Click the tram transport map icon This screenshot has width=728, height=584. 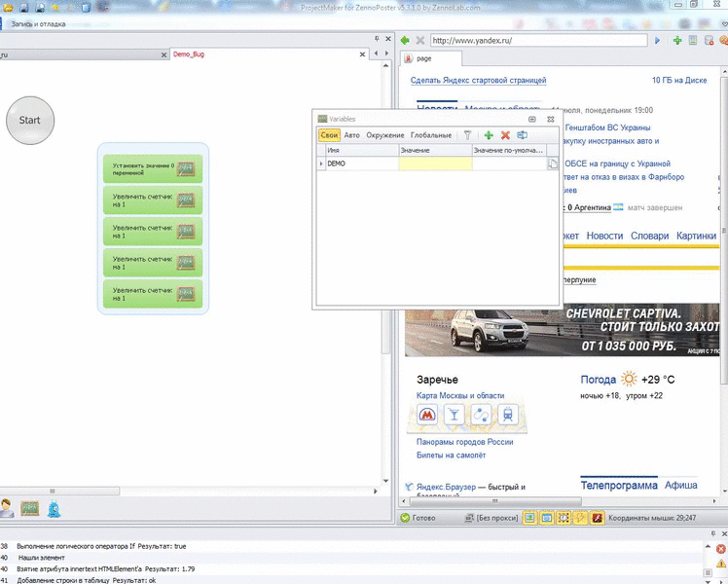click(508, 414)
